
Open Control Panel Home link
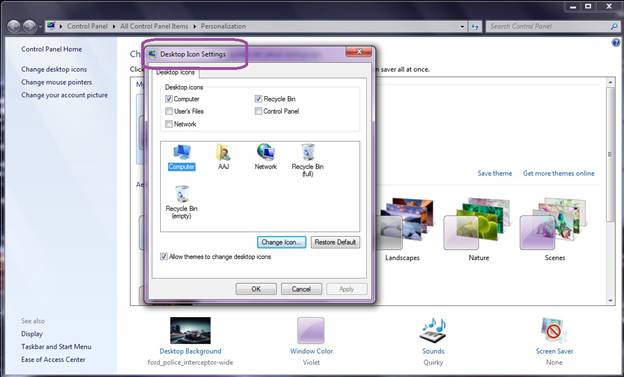(x=51, y=49)
